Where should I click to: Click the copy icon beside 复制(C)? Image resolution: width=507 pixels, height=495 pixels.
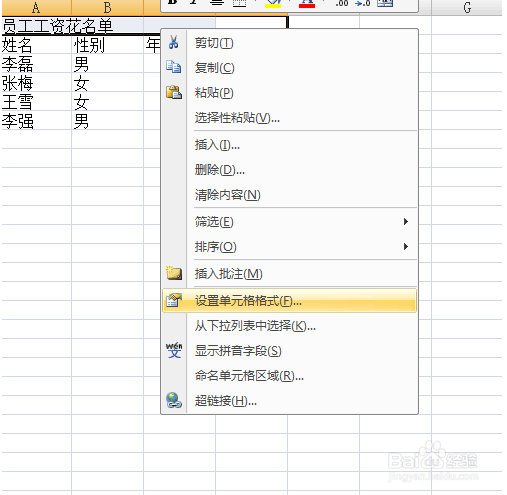click(x=173, y=67)
